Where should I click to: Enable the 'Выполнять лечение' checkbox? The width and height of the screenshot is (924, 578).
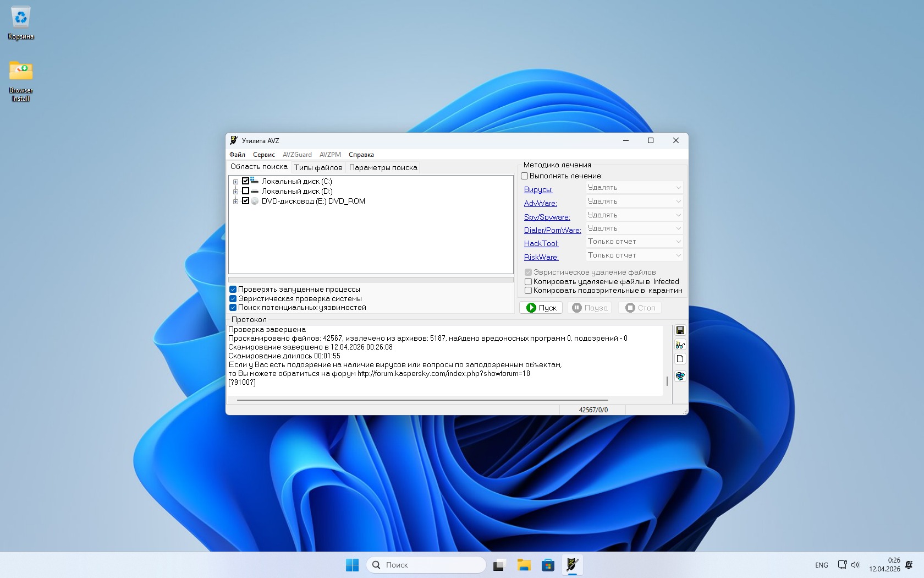525,176
